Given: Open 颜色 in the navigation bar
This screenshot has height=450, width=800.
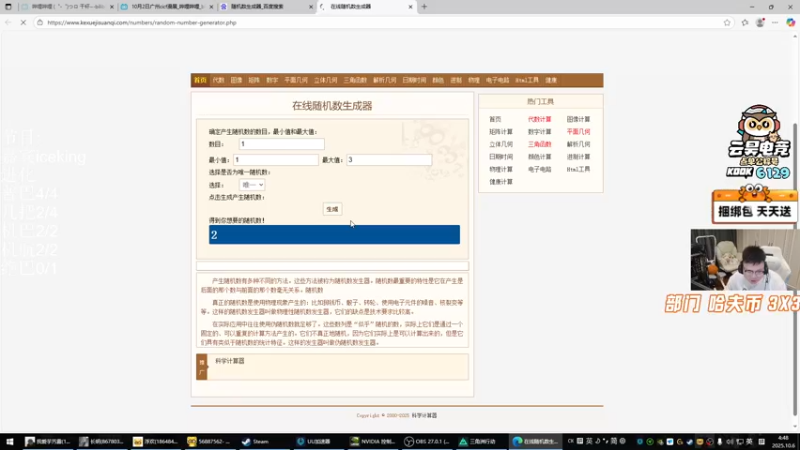Looking at the screenshot, I should point(438,80).
